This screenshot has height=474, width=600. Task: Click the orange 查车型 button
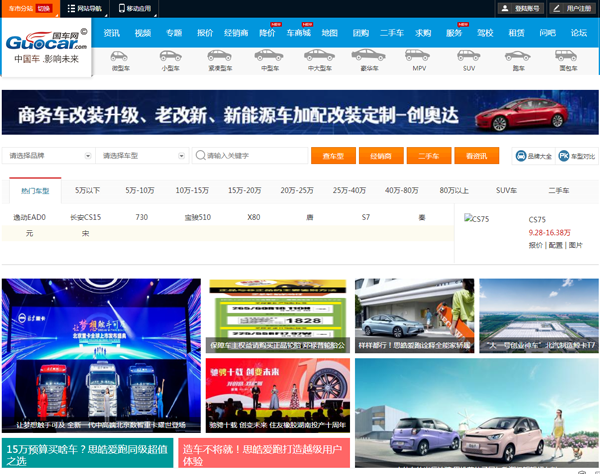click(x=333, y=156)
